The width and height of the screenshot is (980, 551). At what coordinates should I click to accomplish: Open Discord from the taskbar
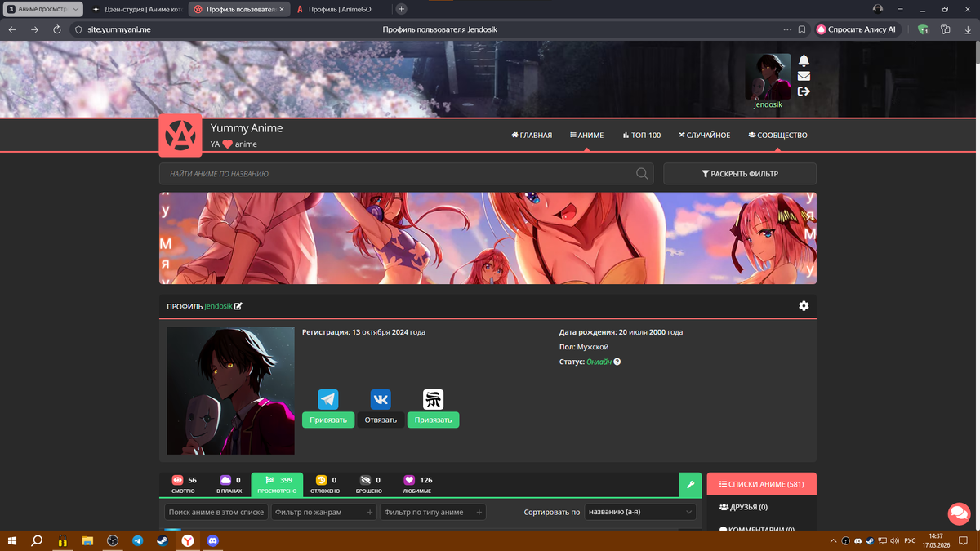point(212,540)
